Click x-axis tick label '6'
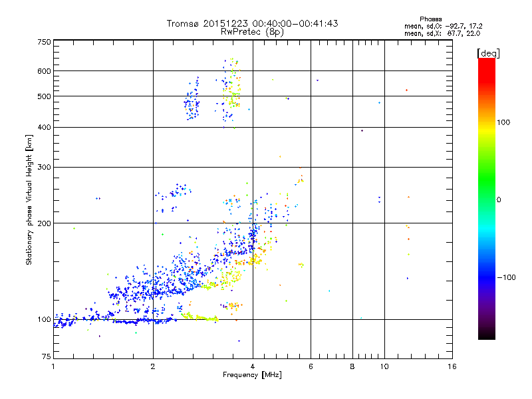The image size is (532, 399). click(311, 366)
